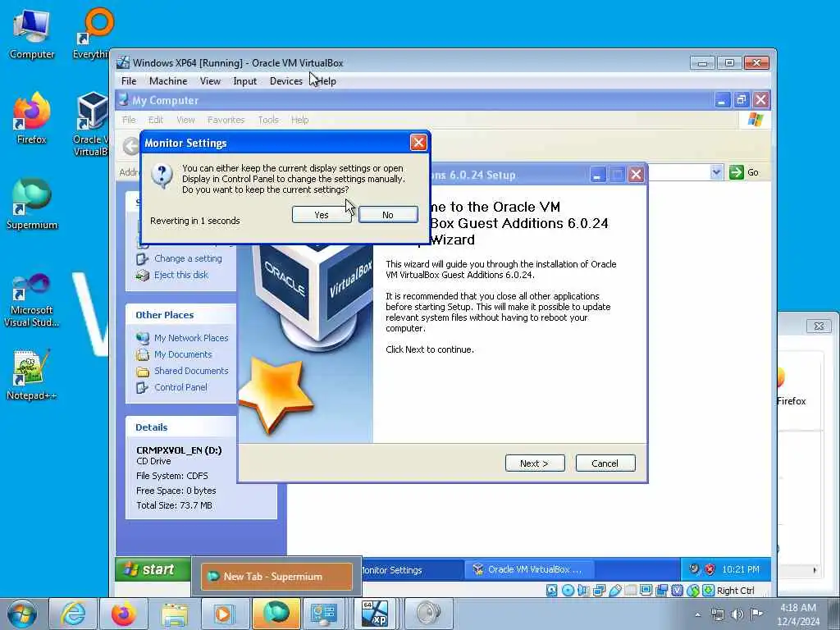The width and height of the screenshot is (840, 630).
Task: Open the Notepad++ desktop shortcut
Action: pyautogui.click(x=31, y=375)
